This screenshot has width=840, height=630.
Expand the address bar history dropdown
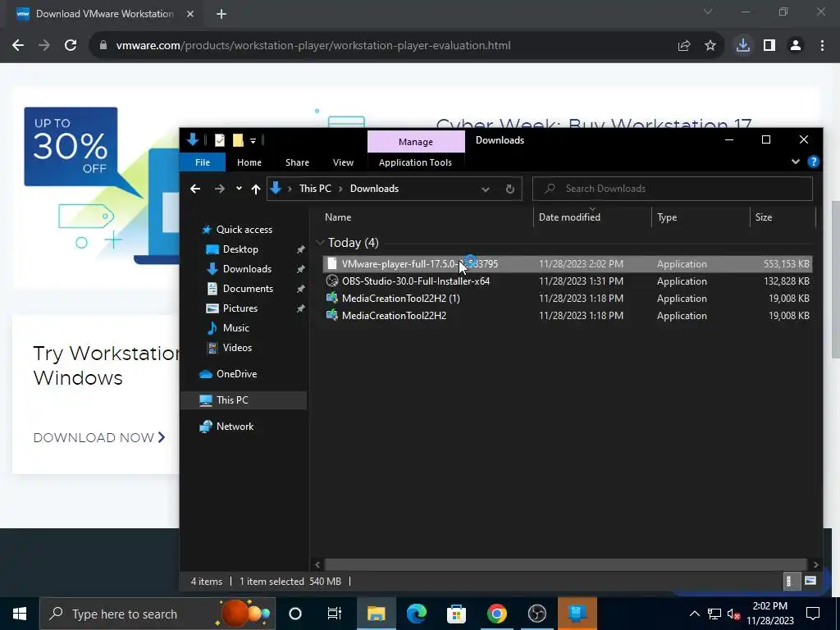click(485, 189)
